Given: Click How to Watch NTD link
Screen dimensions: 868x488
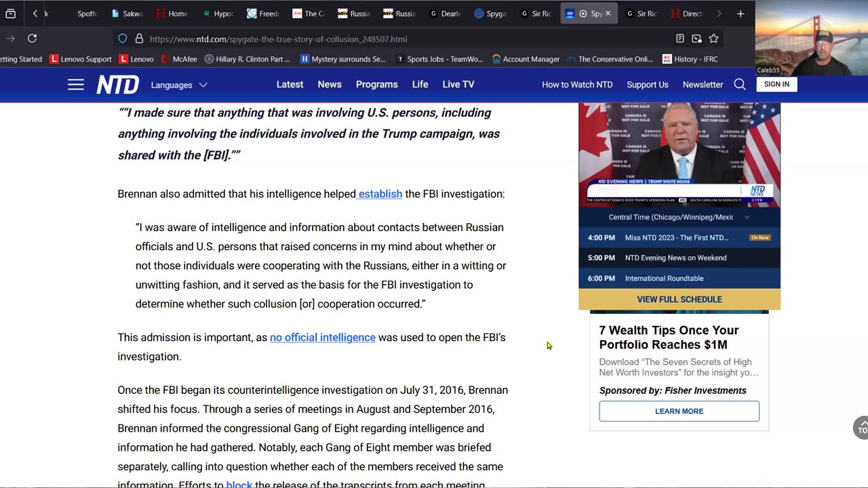Looking at the screenshot, I should tap(577, 85).
